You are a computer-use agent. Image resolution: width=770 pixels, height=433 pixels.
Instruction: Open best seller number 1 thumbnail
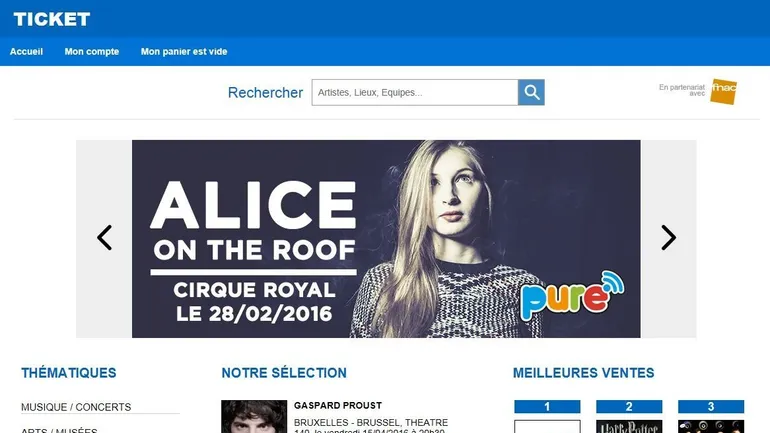(547, 426)
